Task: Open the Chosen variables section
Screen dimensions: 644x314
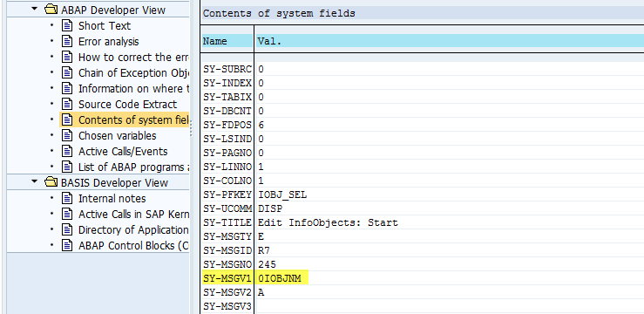Action: tap(117, 135)
